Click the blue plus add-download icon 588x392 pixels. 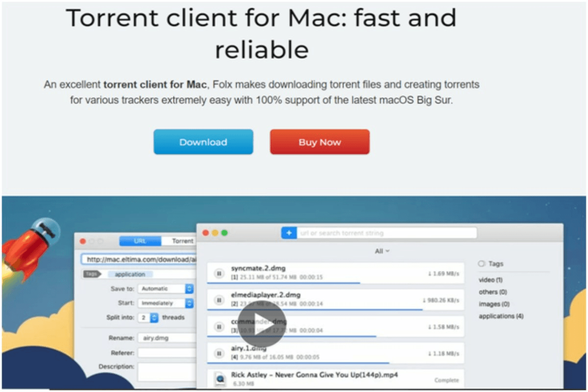[x=289, y=233]
